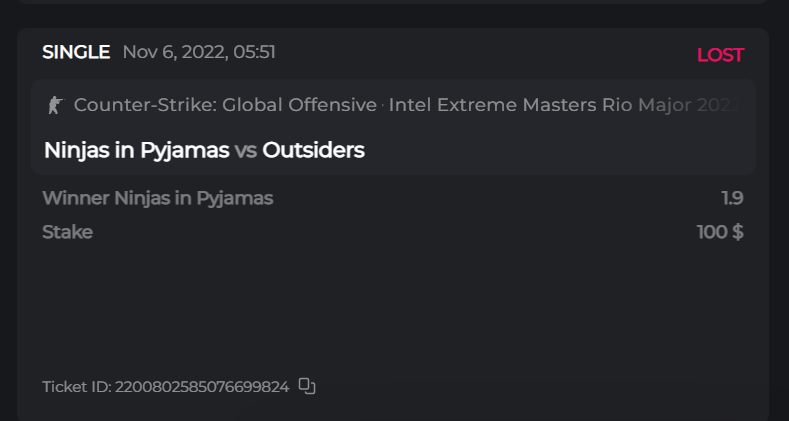This screenshot has width=789, height=421.
Task: Click the Nov 6, 2022, 05:51 timestamp
Action: click(x=199, y=52)
